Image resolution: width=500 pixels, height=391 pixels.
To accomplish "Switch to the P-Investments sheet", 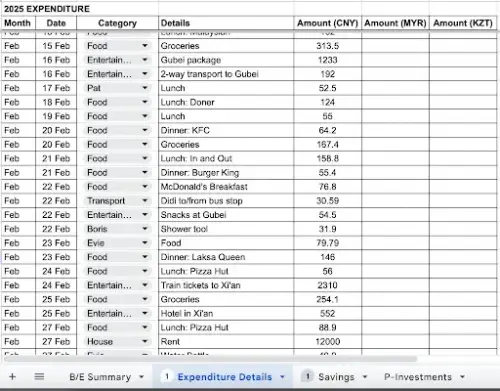I will (x=418, y=377).
